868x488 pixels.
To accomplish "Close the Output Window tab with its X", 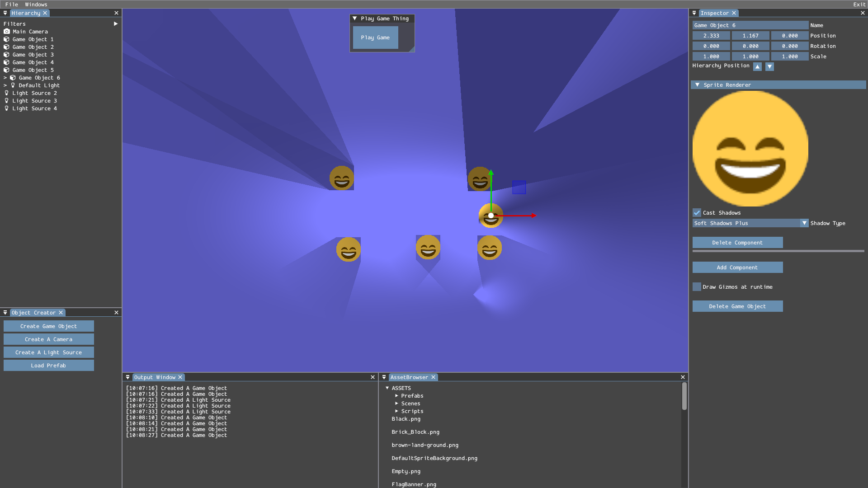I will (180, 377).
